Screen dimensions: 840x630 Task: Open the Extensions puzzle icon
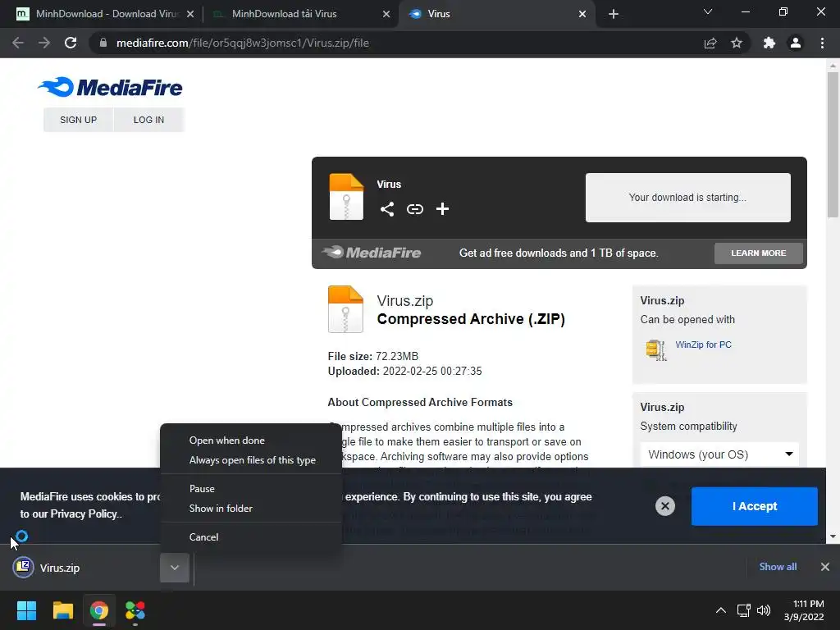click(769, 43)
